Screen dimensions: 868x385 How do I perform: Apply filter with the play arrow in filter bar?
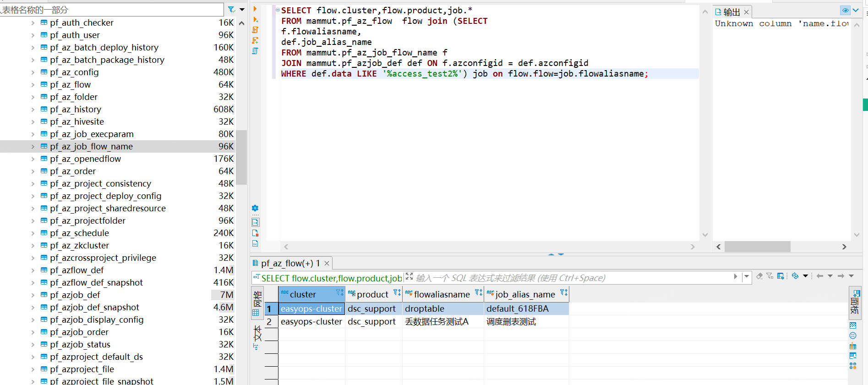[736, 276]
